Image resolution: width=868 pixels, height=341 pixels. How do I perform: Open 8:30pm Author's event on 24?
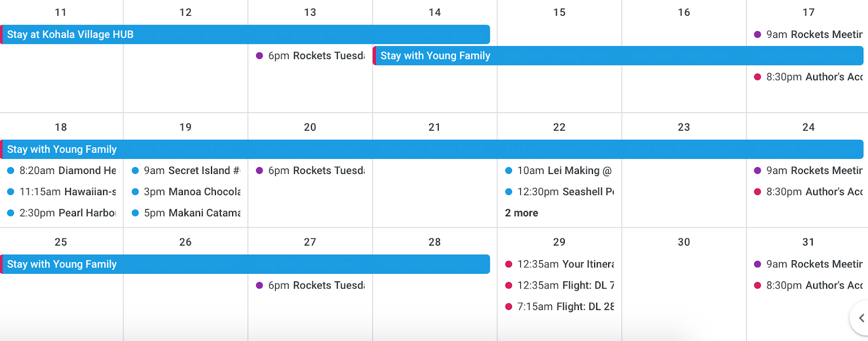tap(808, 191)
